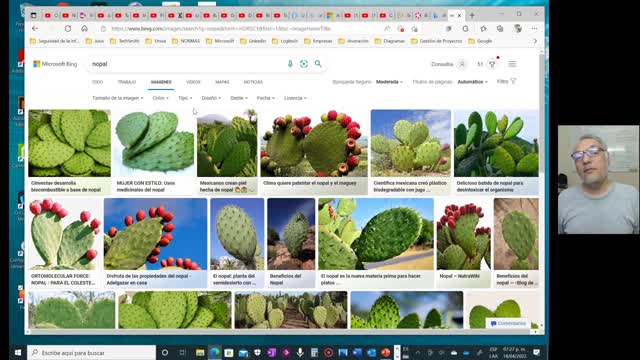Expand the Licencia filter dropdown
The width and height of the screenshot is (640, 360).
pyautogui.click(x=295, y=98)
